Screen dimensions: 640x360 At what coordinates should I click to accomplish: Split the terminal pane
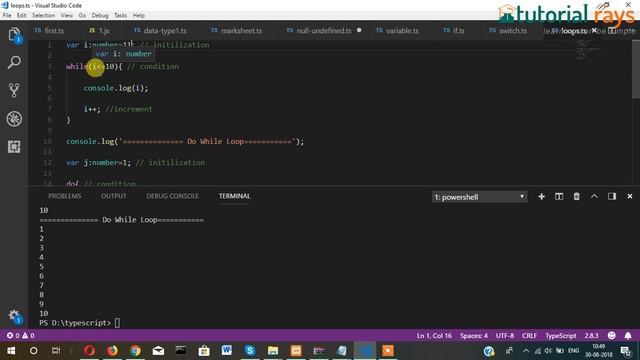tap(559, 197)
